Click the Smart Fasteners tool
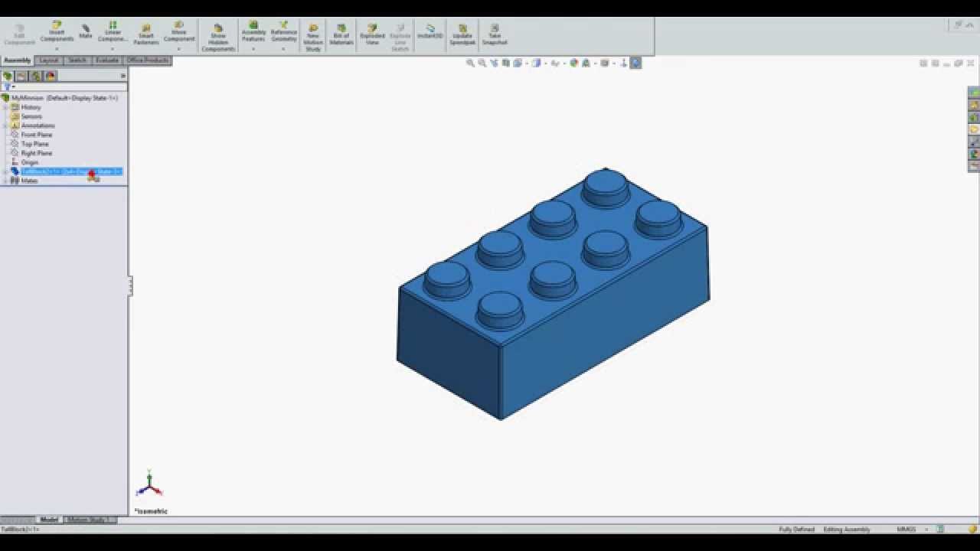The image size is (980, 551). point(146,35)
